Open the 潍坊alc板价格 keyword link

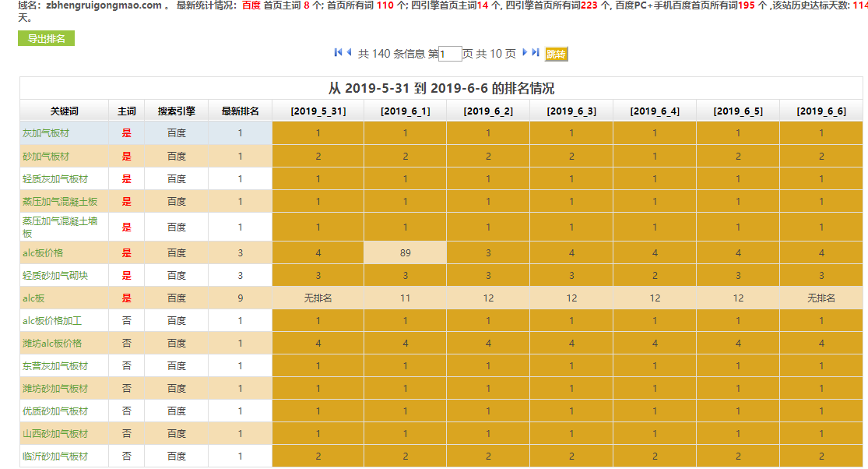pyautogui.click(x=52, y=344)
